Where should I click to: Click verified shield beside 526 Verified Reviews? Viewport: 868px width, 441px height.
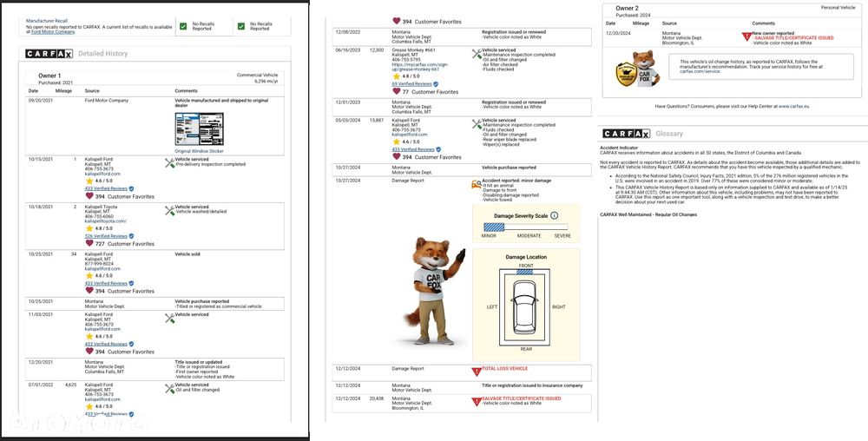(x=131, y=236)
